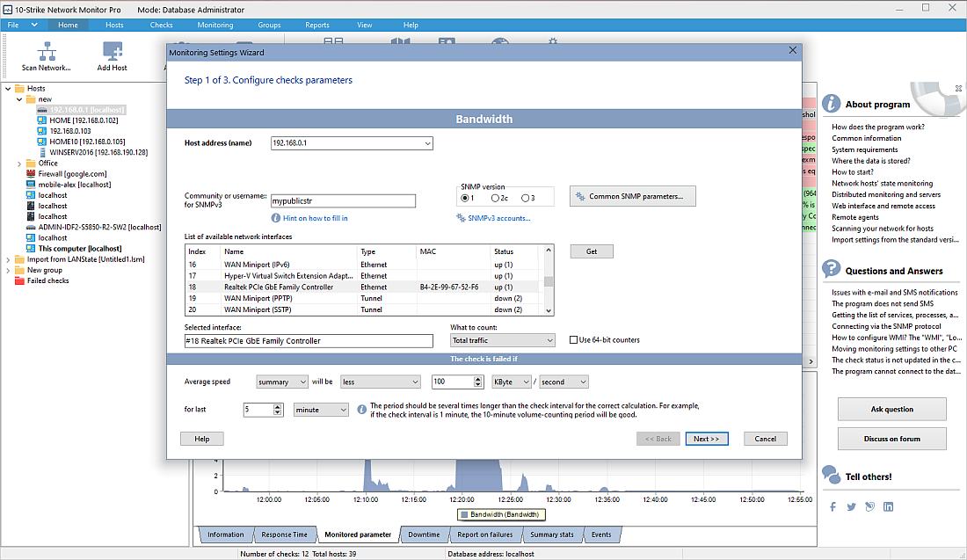Screen dimensions: 967x560
Task: Decrease the 'for last' period stepper
Action: pos(278,412)
